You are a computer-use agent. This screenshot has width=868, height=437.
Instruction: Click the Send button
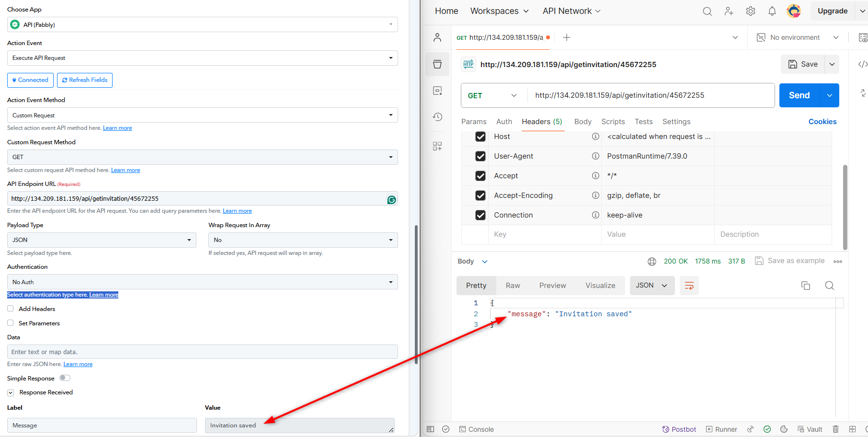pos(799,95)
